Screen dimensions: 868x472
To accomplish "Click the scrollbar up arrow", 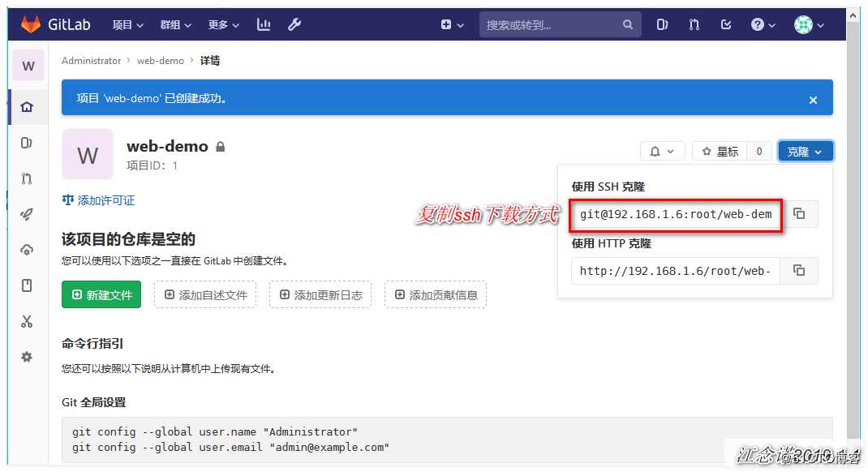I will 853,15.
